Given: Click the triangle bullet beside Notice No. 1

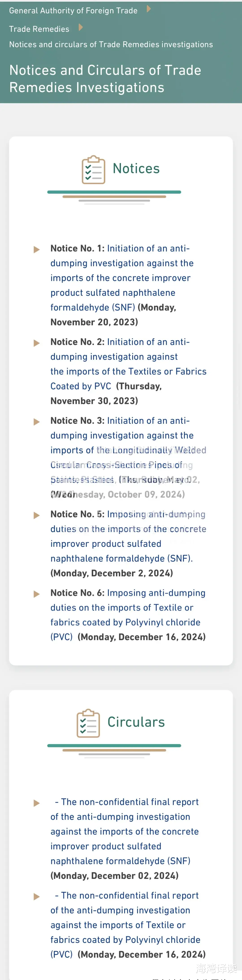Looking at the screenshot, I should point(37,249).
